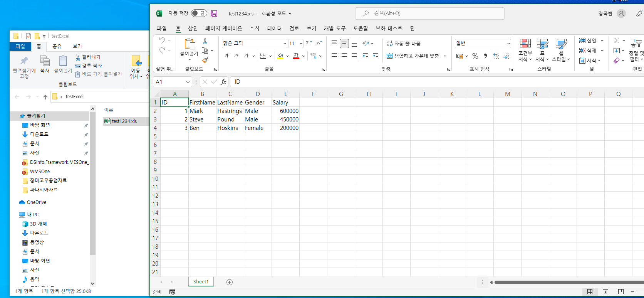The height and width of the screenshot is (298, 644).
Task: Click the cell borders icon
Action: [x=263, y=56]
